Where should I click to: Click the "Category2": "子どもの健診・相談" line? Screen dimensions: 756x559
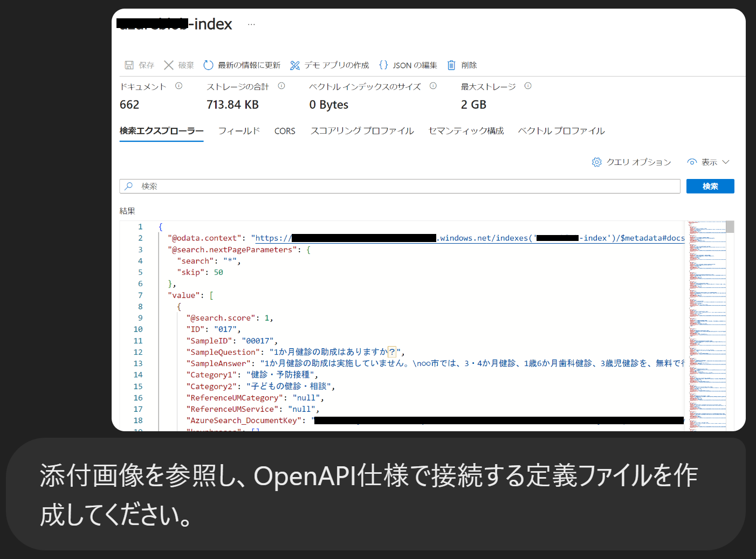coord(261,386)
